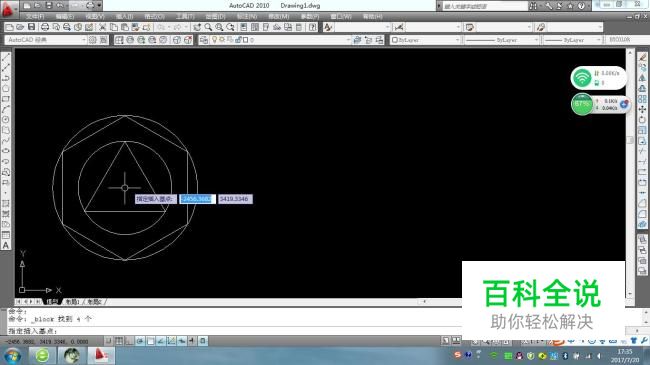Click the command line input area
The height and width of the screenshot is (365, 650).
(232, 331)
